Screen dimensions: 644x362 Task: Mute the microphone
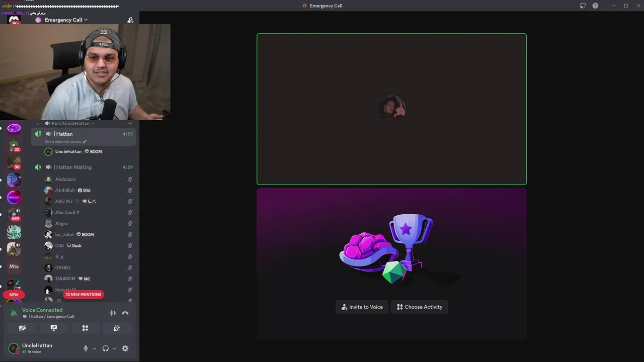click(86, 348)
